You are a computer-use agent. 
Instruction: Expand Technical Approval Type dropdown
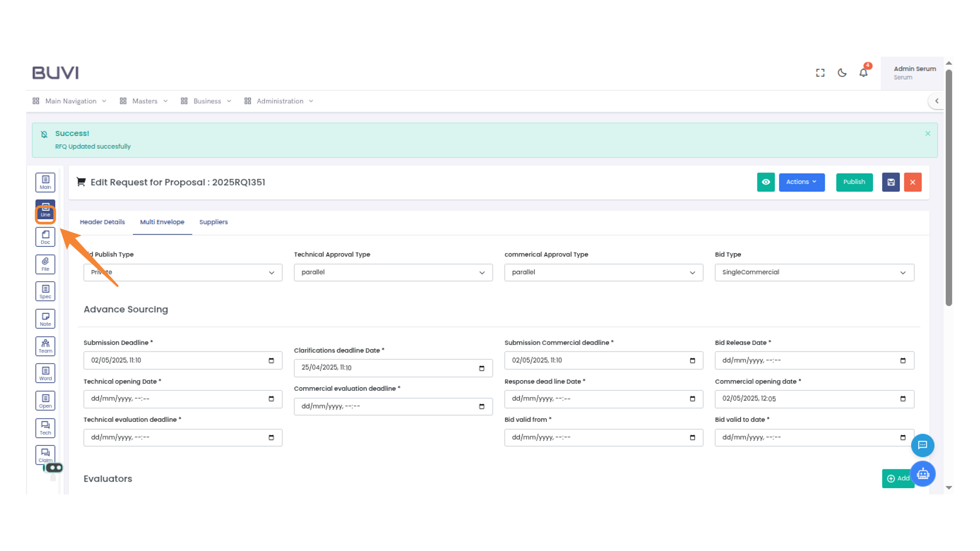[x=393, y=272]
